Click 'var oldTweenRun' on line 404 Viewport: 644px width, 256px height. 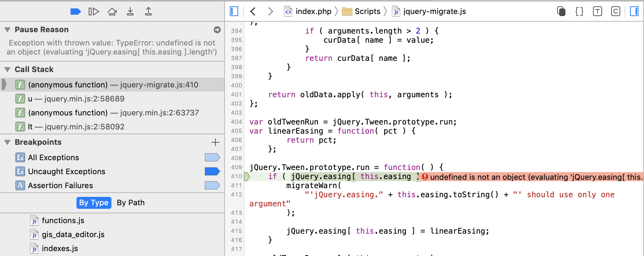pyautogui.click(x=284, y=122)
